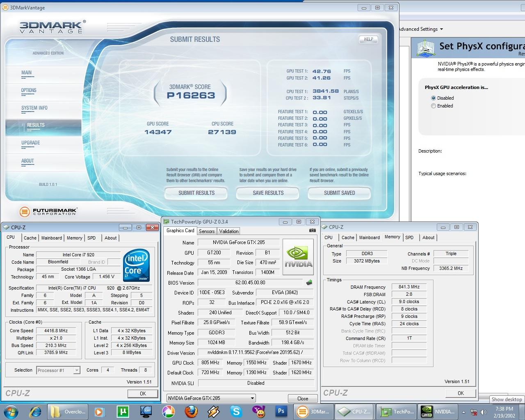The height and width of the screenshot is (420, 525).
Task: Open UPGRADE in 3DMark sidebar
Action: pyautogui.click(x=31, y=143)
